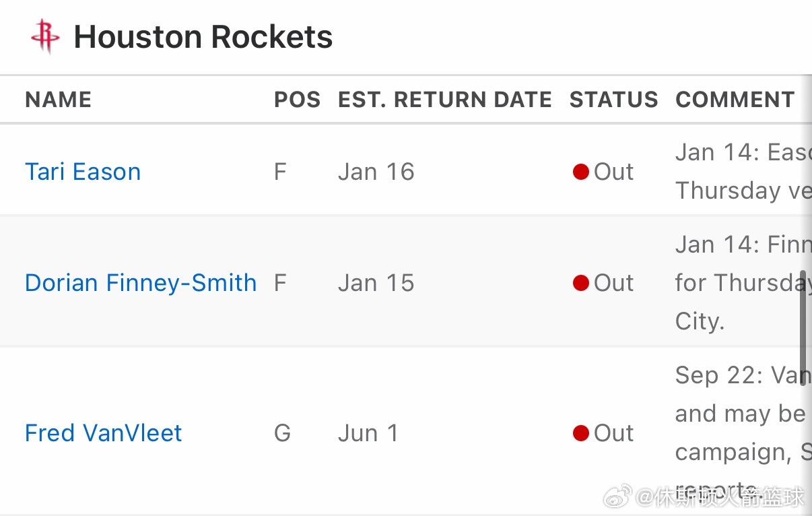Open the Houston Rockets team heading
Viewport: 812px width, 516px height.
pyautogui.click(x=203, y=36)
